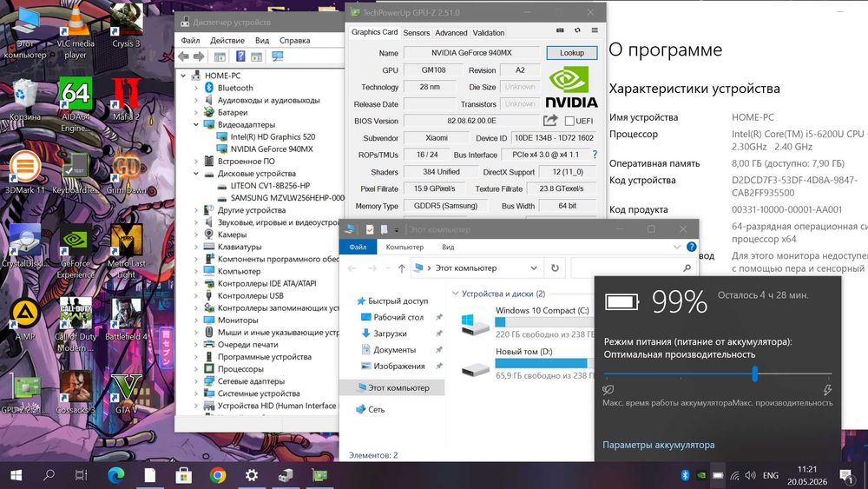
Task: Click BIOS version share/export icon in GPU-Z
Action: click(x=550, y=121)
